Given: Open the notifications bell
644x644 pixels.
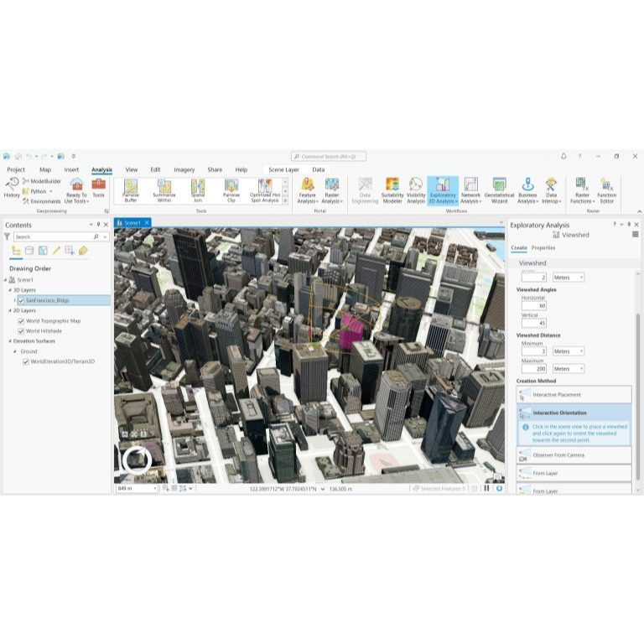Looking at the screenshot, I should 563,156.
